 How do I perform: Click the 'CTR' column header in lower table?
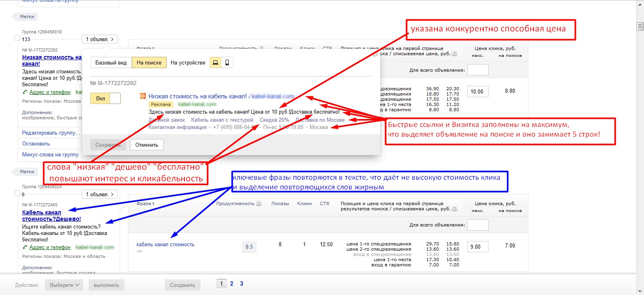[325, 204]
